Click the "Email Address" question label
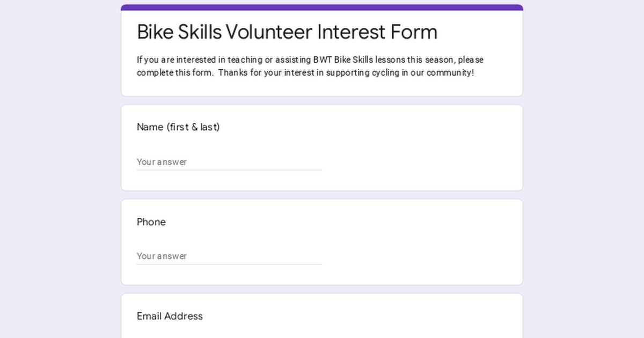Screen dimensions: 644x338 (x=170, y=316)
